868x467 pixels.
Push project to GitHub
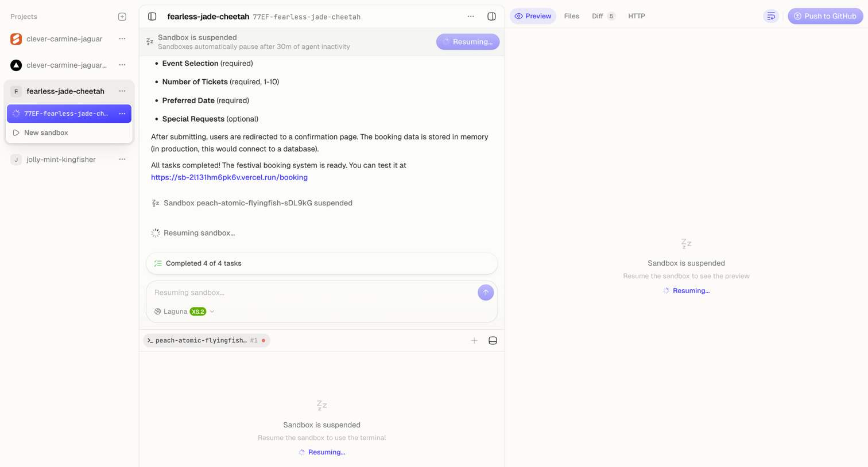[825, 16]
